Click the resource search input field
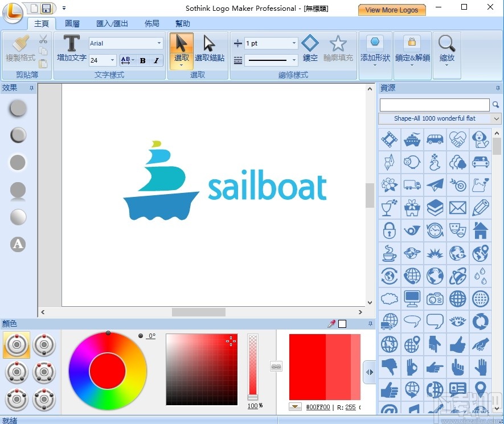 434,105
